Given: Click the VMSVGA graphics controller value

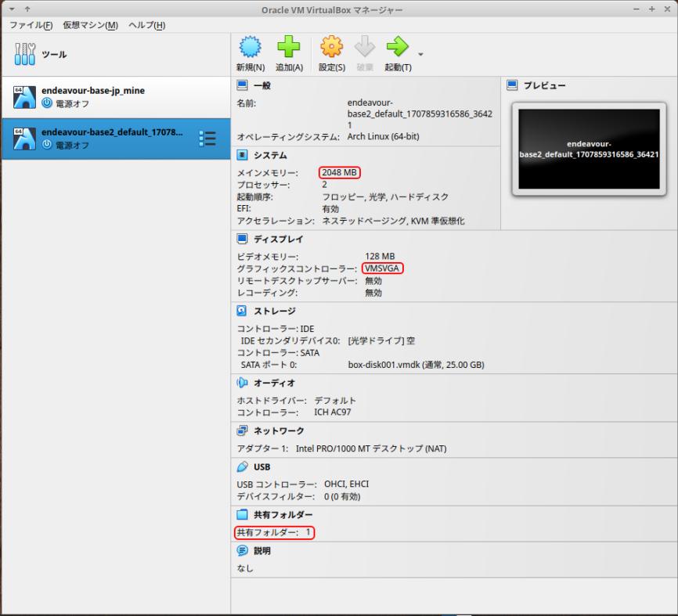Looking at the screenshot, I should tap(382, 268).
